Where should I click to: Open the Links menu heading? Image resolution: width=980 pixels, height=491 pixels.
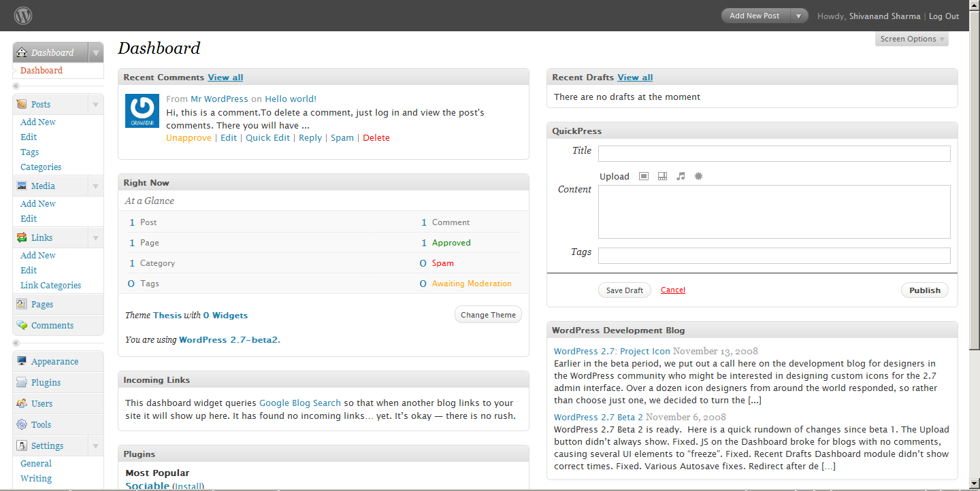click(42, 237)
